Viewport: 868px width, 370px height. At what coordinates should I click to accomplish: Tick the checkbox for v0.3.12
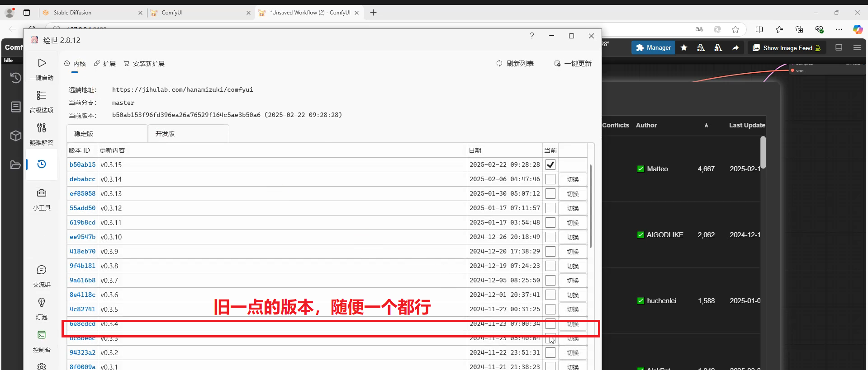[550, 208]
